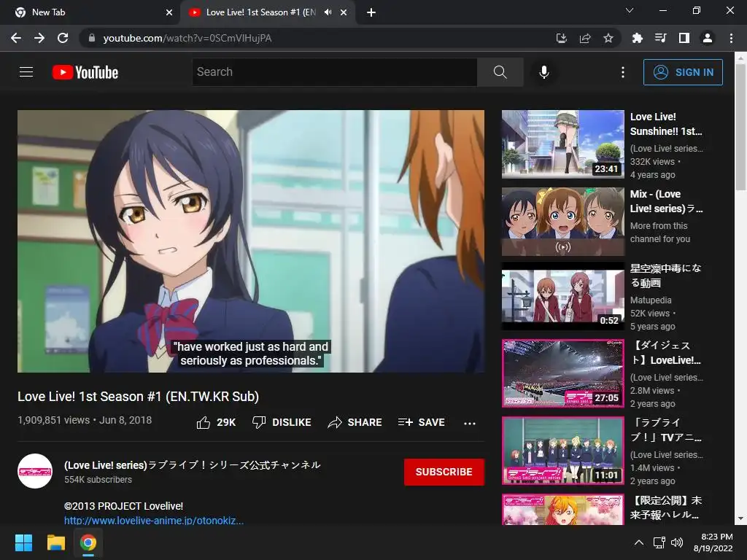The image size is (747, 560).
Task: Open the channel name link below video
Action: (193, 464)
